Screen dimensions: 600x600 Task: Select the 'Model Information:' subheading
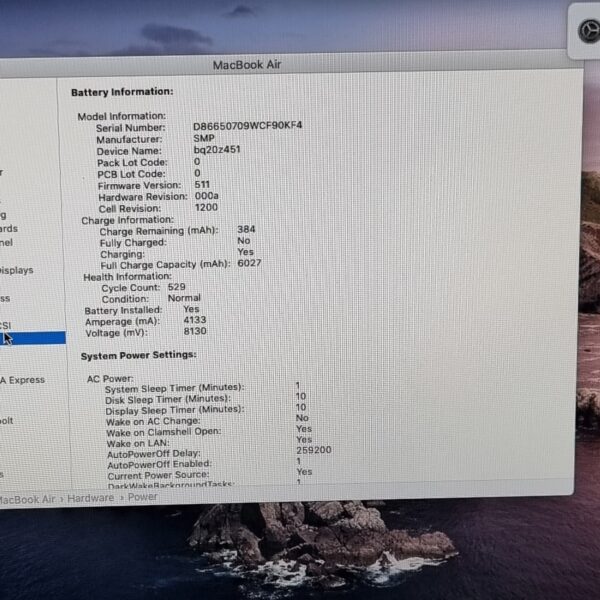click(122, 116)
